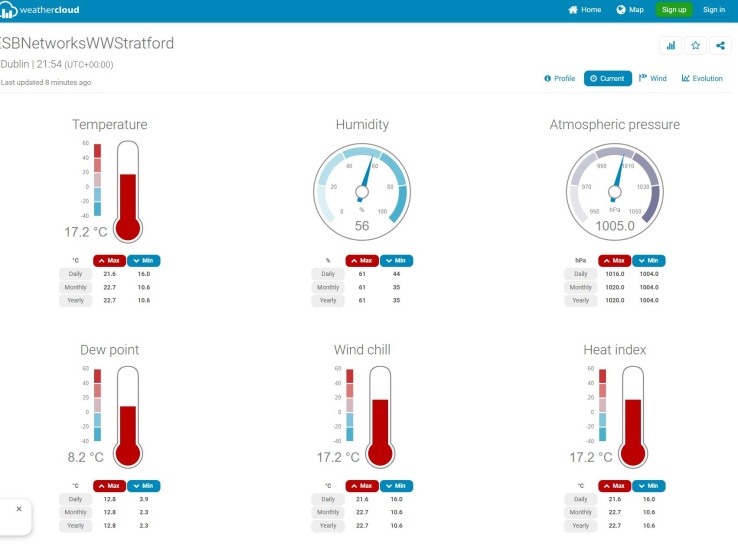This screenshot has height=555, width=738.
Task: Click Last updated 8 minutes ago text
Action: coord(46,82)
